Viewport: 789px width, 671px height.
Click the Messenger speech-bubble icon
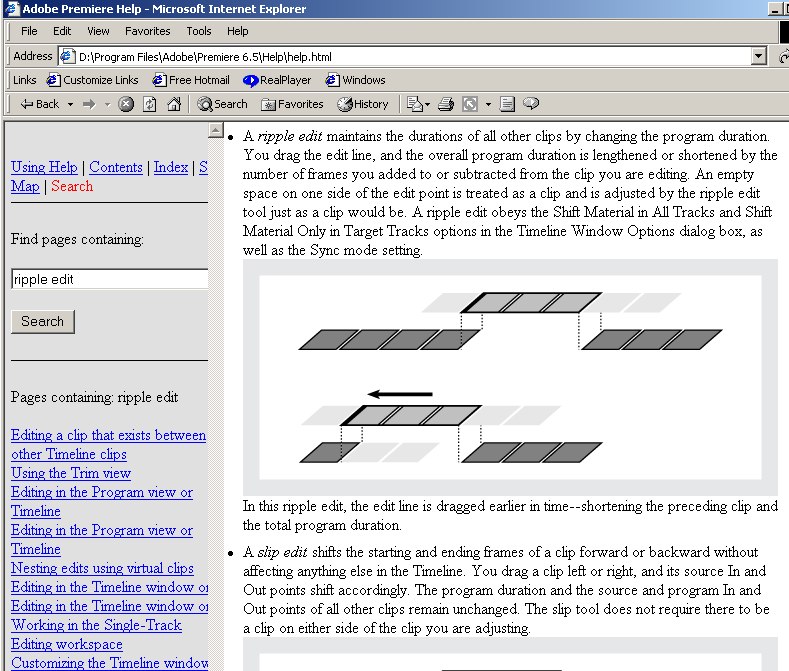click(x=531, y=104)
